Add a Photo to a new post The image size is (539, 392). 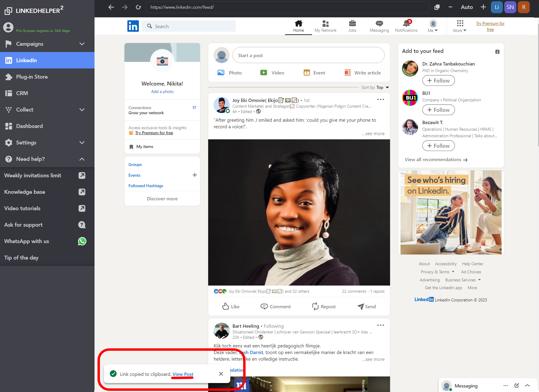click(230, 73)
